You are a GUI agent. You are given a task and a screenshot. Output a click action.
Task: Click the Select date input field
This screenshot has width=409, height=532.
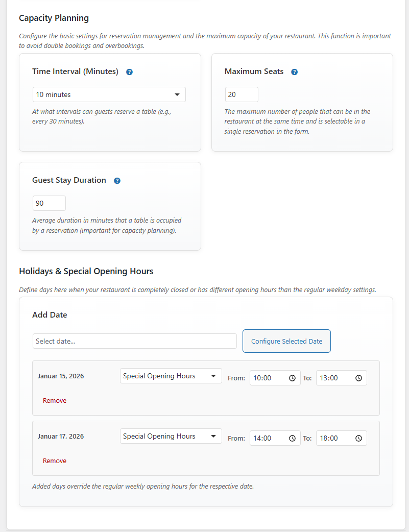pyautogui.click(x=134, y=341)
